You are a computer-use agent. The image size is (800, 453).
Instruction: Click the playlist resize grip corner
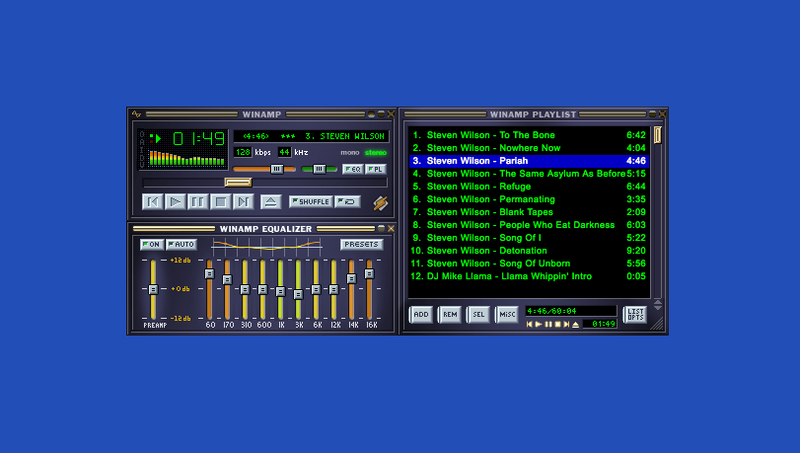(657, 323)
